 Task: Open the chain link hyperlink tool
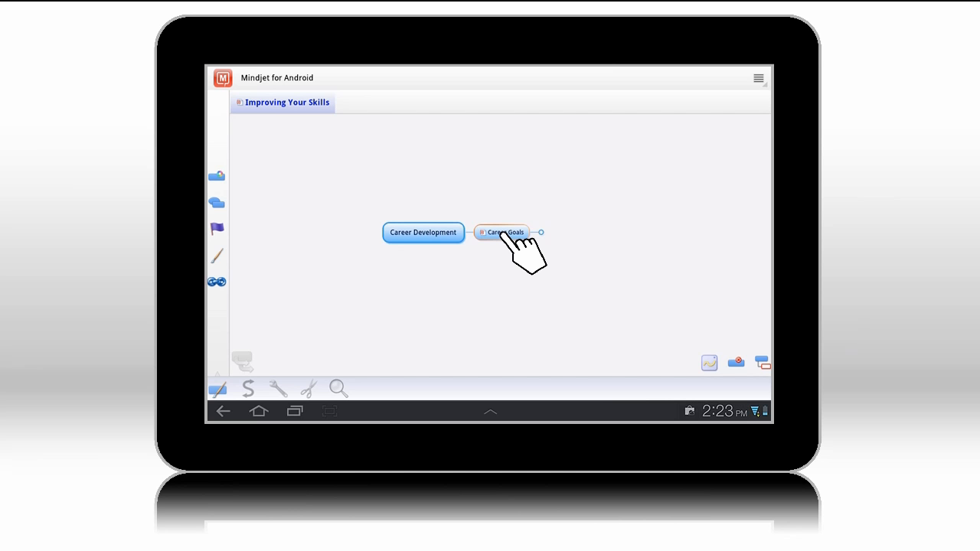coord(217,282)
